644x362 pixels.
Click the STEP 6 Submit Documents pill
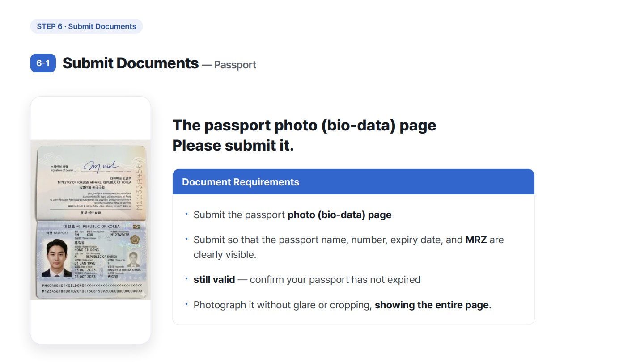pyautogui.click(x=86, y=26)
